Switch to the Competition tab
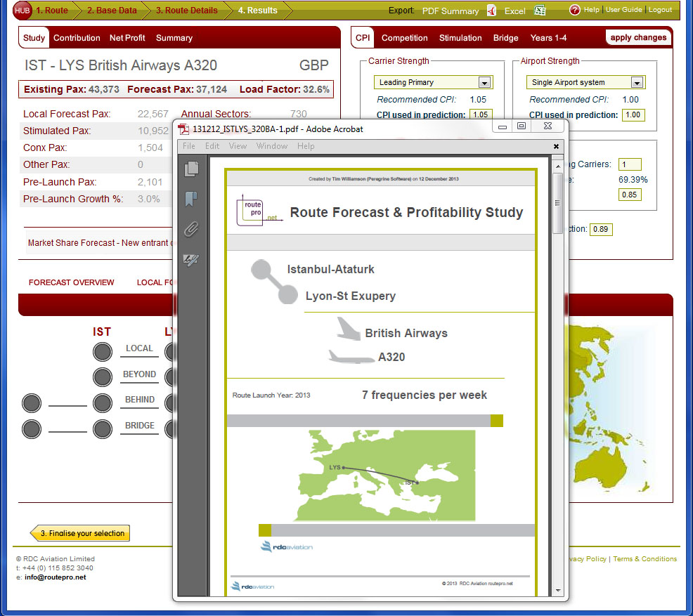 coord(404,38)
